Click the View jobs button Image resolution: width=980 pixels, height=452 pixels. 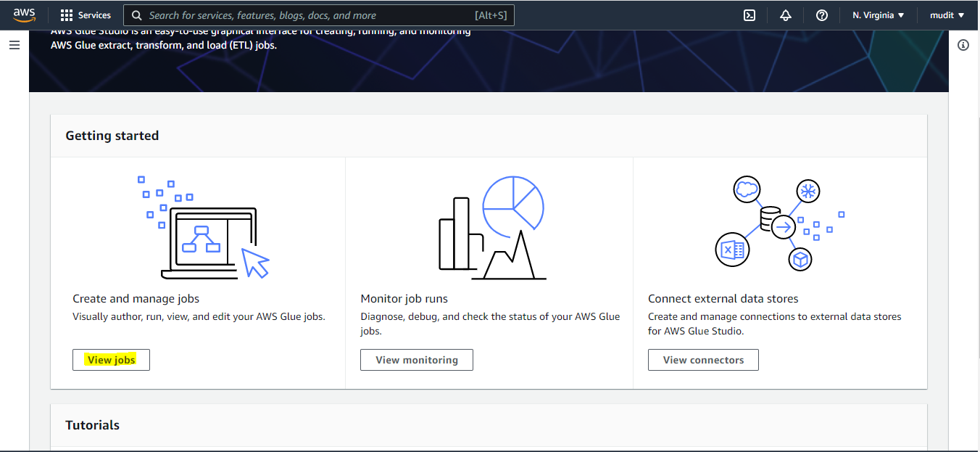point(111,360)
